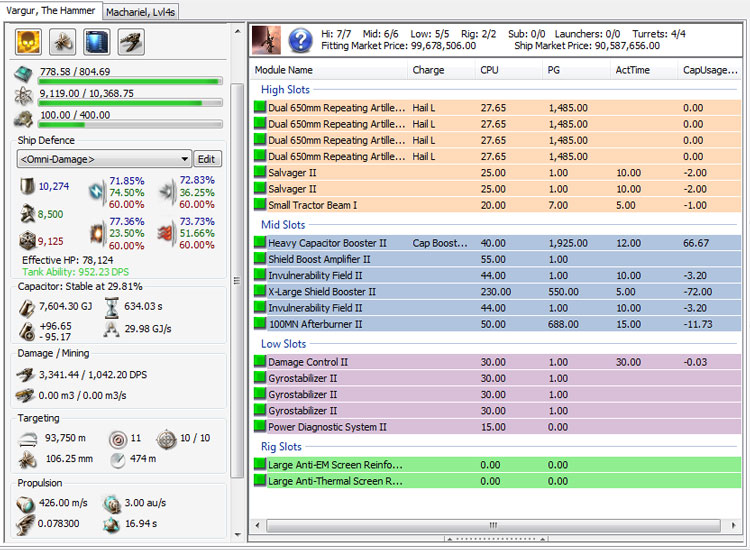Image resolution: width=750 pixels, height=550 pixels.
Task: Click the hourglass recharge time icon
Action: (111, 308)
